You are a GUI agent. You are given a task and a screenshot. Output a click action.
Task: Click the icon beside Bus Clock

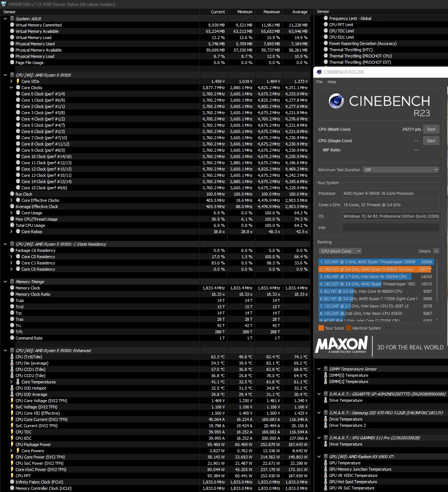coord(12,194)
